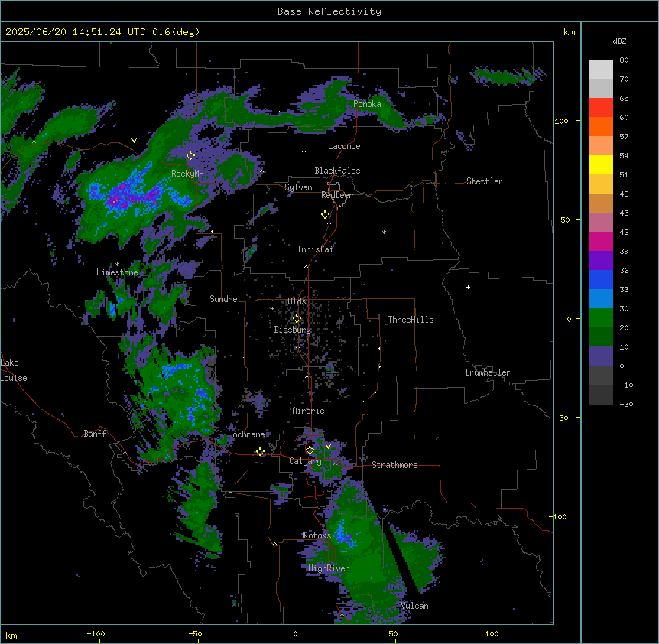Select the bright yellow swatch between 54 and 51
The height and width of the screenshot is (644, 659).
[x=601, y=164]
